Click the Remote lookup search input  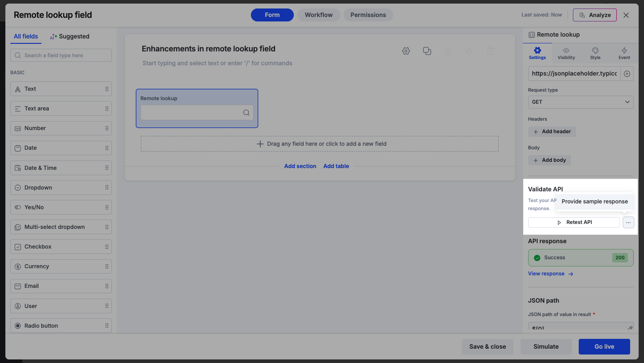[197, 113]
